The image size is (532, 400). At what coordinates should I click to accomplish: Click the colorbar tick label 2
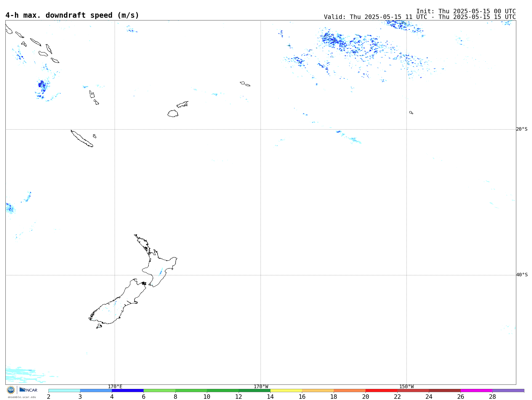coord(49,397)
